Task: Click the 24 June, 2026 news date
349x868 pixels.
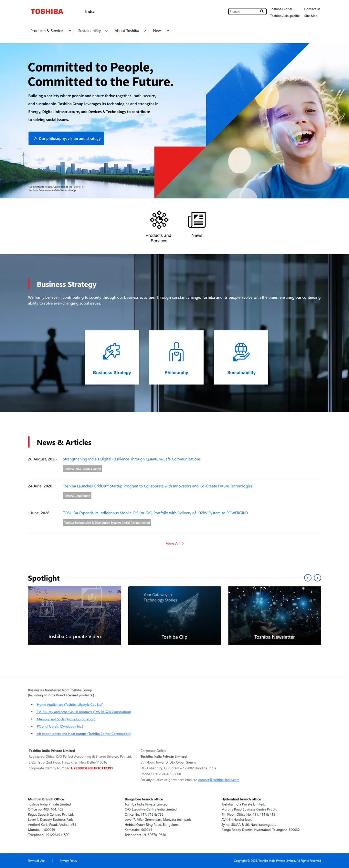Action: pyautogui.click(x=40, y=486)
